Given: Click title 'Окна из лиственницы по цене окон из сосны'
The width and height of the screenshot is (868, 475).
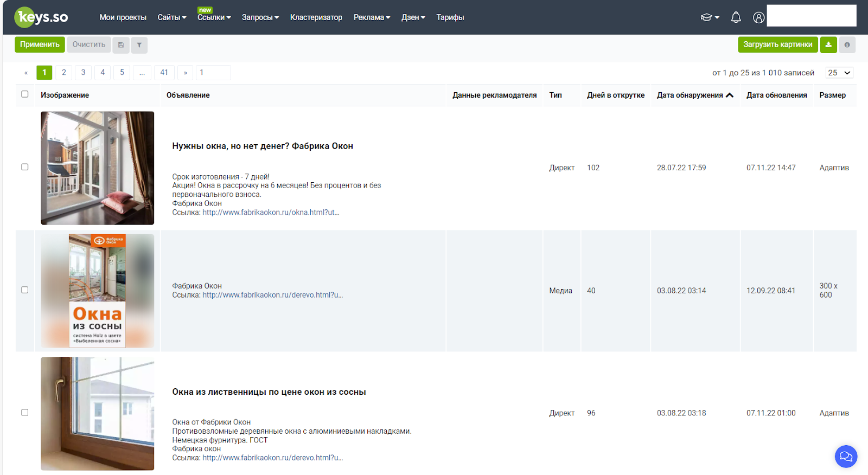Looking at the screenshot, I should click(x=269, y=392).
